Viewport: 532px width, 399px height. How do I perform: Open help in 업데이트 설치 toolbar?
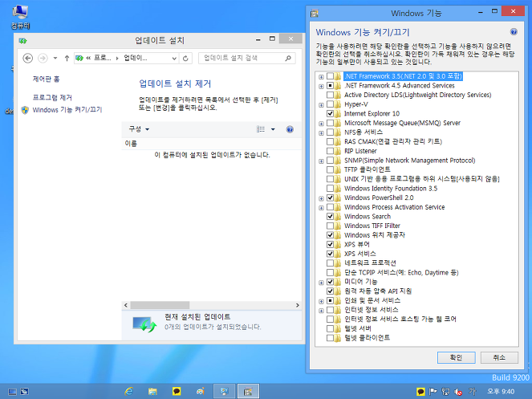pos(290,129)
